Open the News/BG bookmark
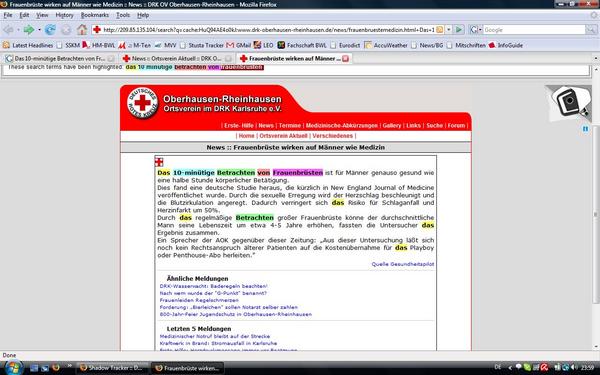The width and height of the screenshot is (600, 375). (427, 45)
